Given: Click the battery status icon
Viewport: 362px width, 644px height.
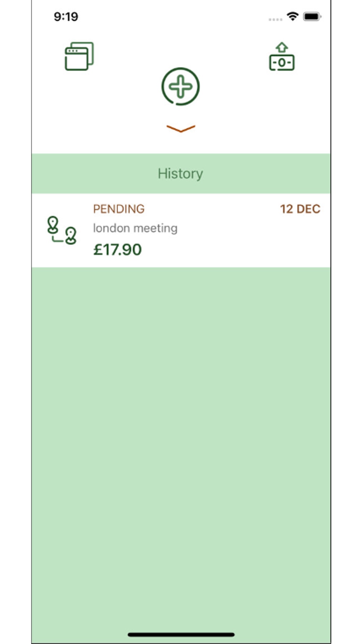Looking at the screenshot, I should point(312,17).
